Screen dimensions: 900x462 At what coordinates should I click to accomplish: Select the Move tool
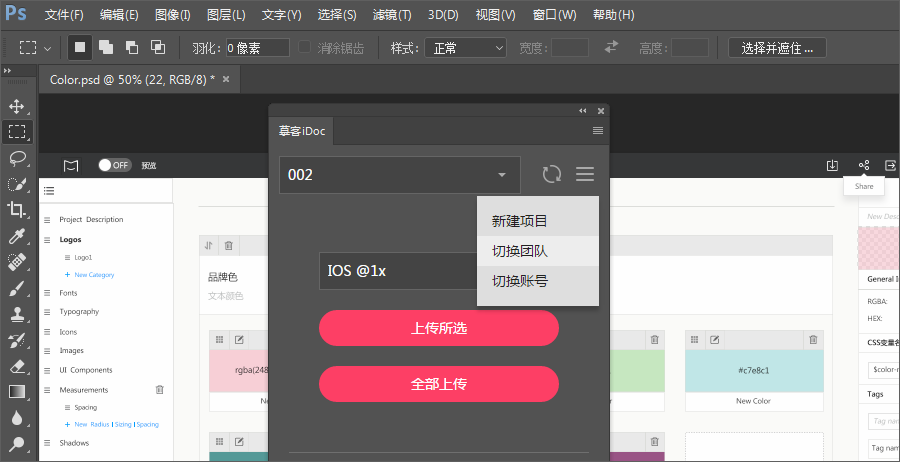[x=17, y=106]
